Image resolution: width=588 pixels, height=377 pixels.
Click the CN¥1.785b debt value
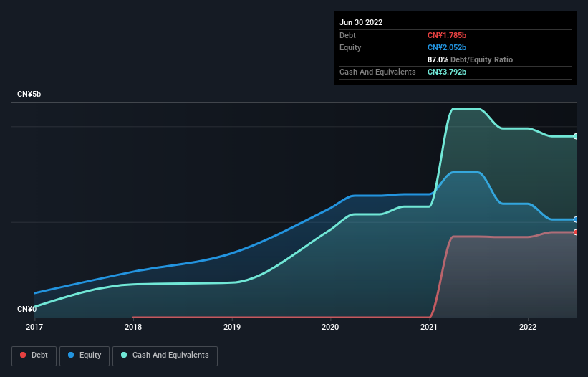click(447, 35)
